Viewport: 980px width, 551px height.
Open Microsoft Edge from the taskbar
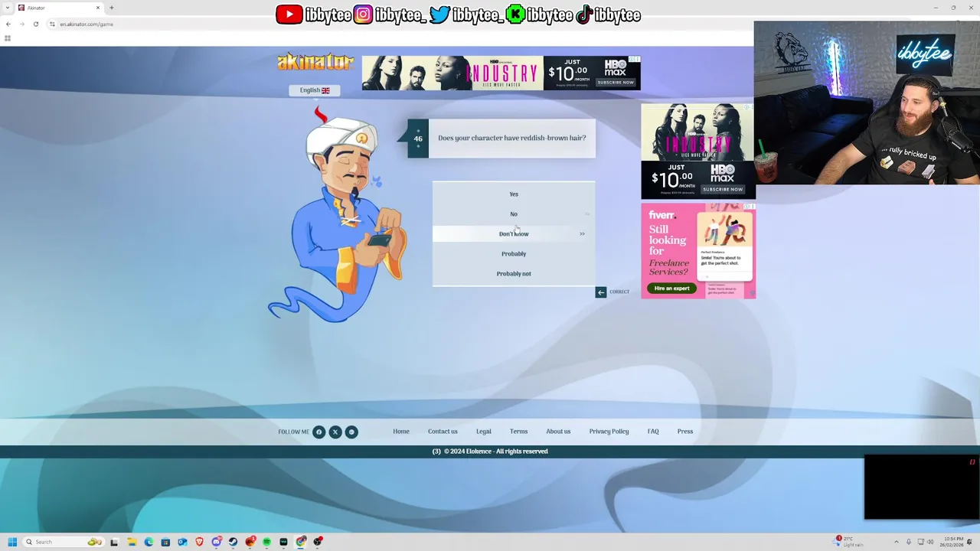[x=149, y=542]
